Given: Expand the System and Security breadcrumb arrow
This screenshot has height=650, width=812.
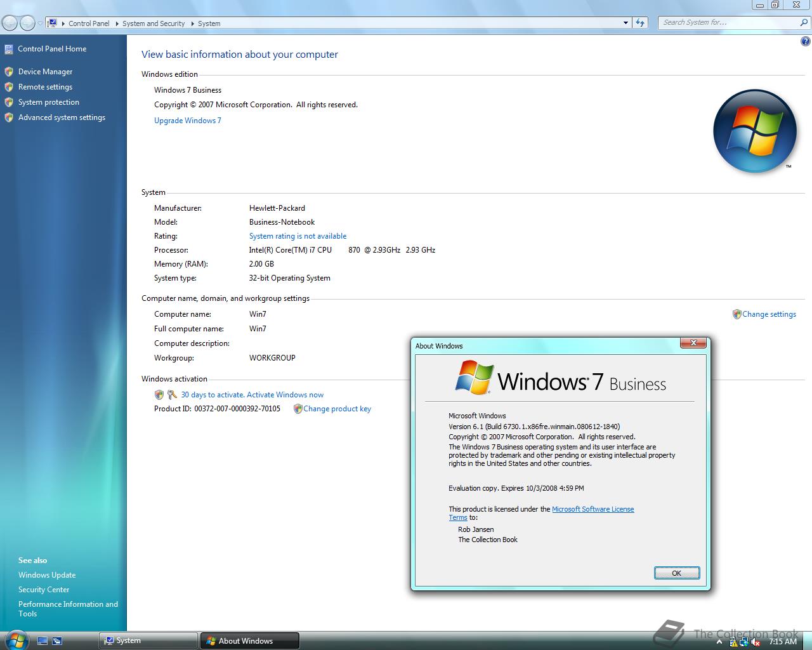Looking at the screenshot, I should [192, 23].
